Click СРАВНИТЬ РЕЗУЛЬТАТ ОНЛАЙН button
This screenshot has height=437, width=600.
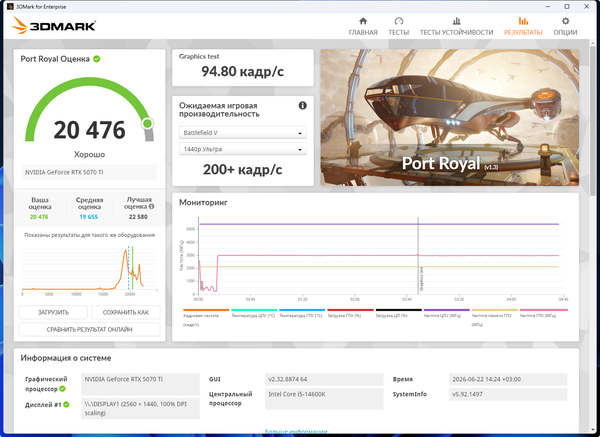pos(90,329)
